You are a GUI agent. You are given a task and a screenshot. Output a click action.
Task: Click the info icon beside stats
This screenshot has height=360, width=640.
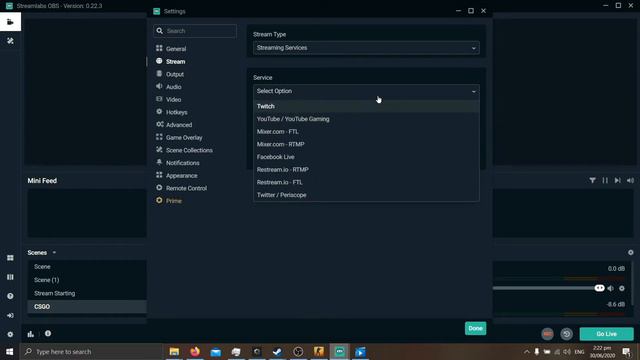click(x=48, y=333)
